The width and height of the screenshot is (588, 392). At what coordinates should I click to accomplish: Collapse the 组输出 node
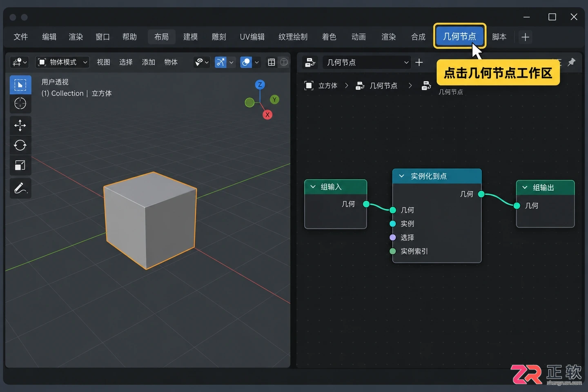(525, 187)
